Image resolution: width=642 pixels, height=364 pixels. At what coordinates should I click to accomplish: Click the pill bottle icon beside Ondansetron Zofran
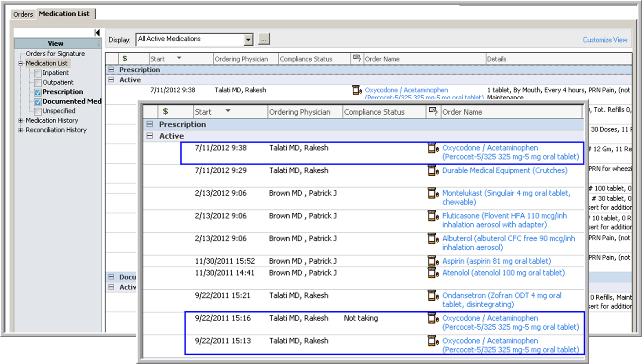click(x=433, y=296)
